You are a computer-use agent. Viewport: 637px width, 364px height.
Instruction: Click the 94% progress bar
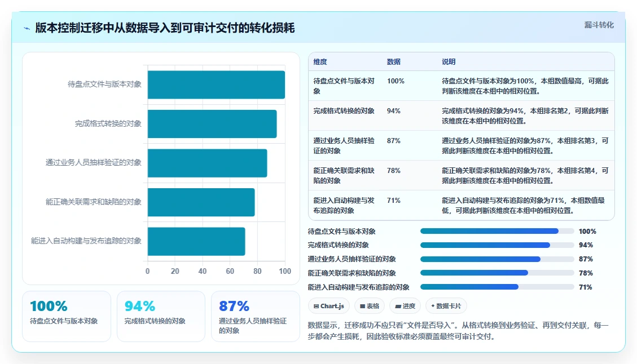click(497, 245)
